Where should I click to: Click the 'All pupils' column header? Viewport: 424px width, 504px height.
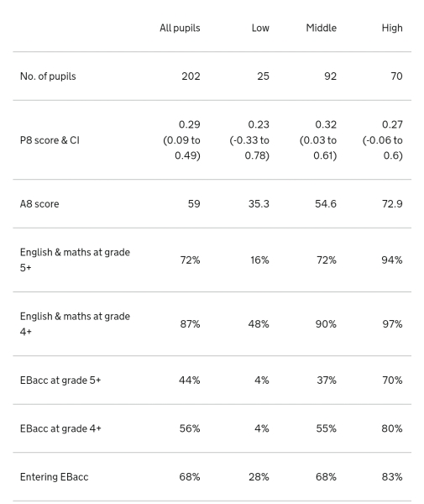[x=180, y=28]
